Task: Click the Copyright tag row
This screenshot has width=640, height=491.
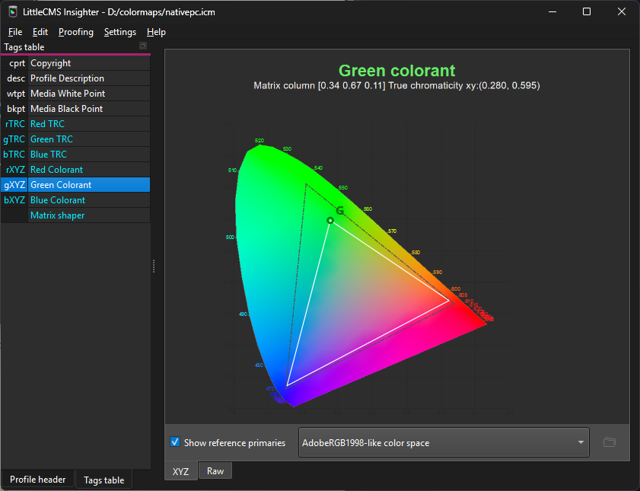Action: [x=50, y=63]
